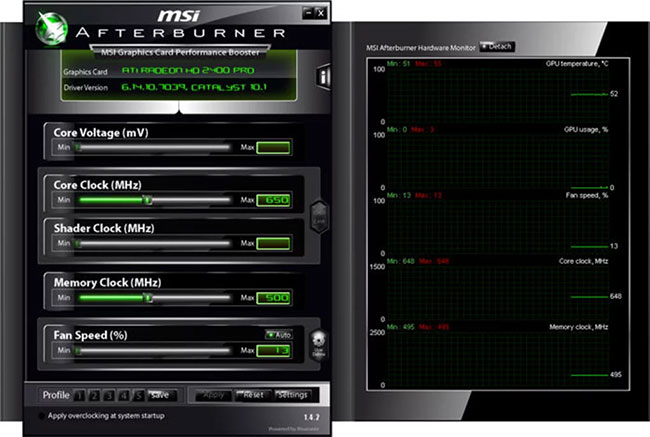Image resolution: width=650 pixels, height=437 pixels.
Task: Open the Settings dialog
Action: 293,395
